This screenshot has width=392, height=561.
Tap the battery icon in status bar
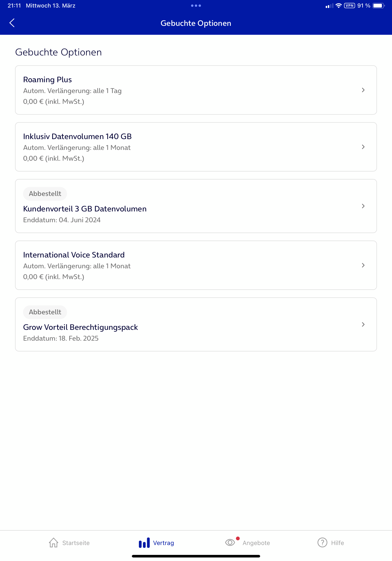pyautogui.click(x=379, y=6)
